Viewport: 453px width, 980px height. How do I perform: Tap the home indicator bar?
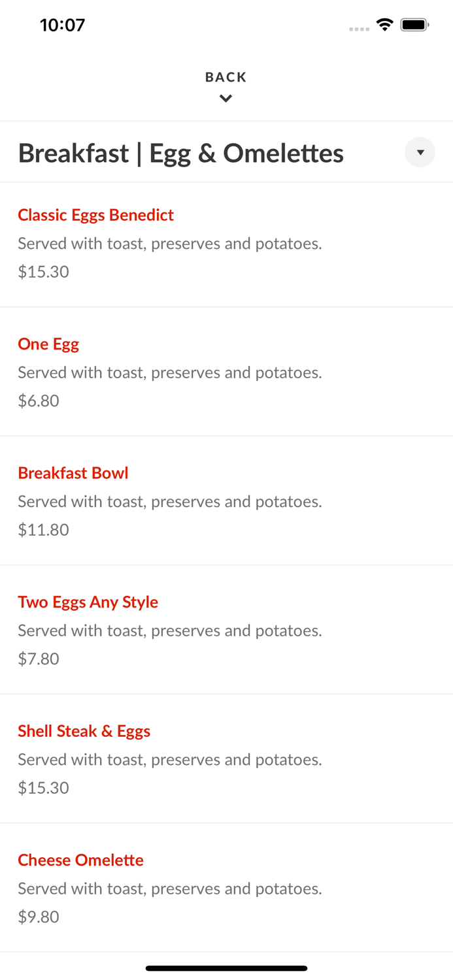tap(226, 968)
